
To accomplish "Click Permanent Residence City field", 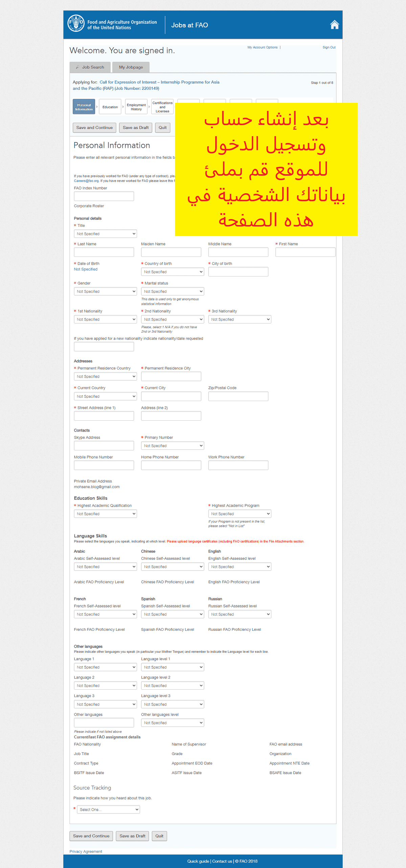I will tap(171, 376).
